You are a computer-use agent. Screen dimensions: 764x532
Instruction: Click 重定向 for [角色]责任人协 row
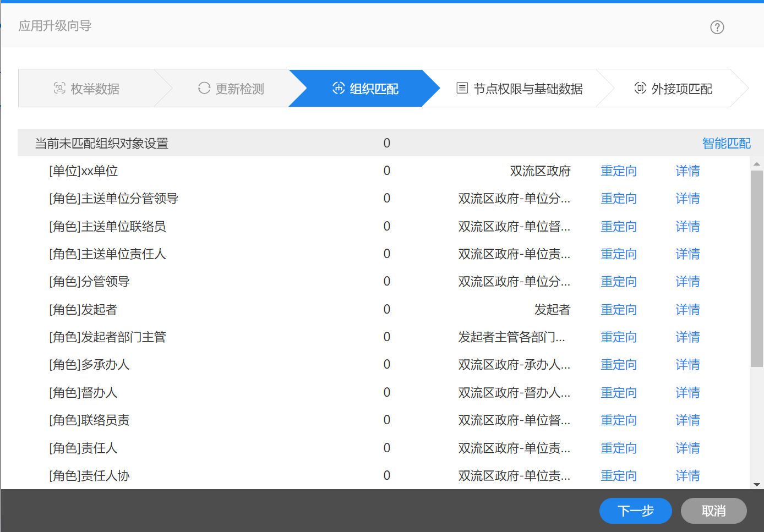click(x=618, y=476)
